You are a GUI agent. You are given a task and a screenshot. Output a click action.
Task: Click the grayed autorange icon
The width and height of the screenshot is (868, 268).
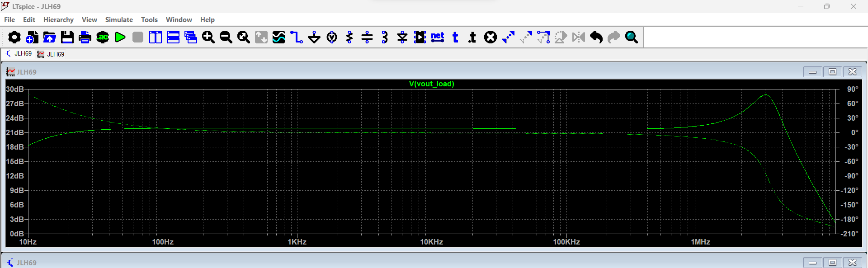pyautogui.click(x=261, y=37)
